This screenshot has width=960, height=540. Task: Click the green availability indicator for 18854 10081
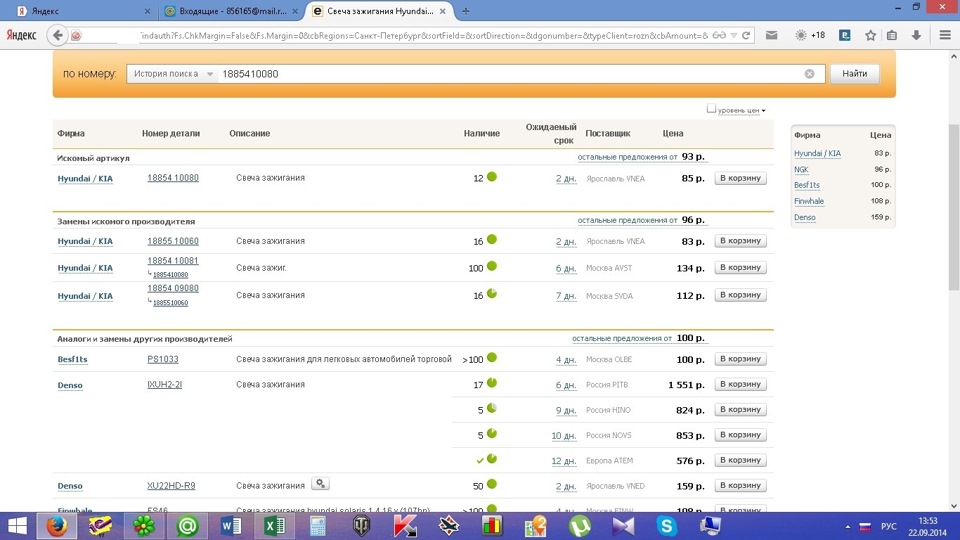492,266
